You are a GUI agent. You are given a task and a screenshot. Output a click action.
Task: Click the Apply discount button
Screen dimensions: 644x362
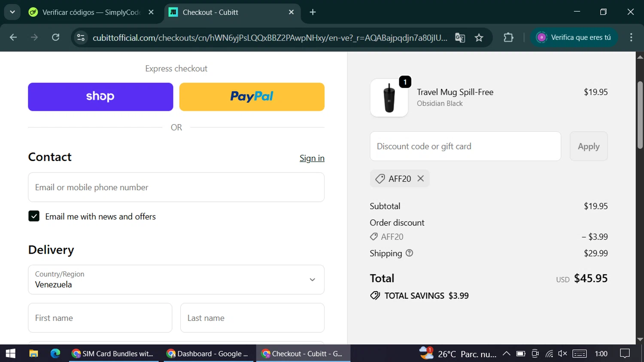[589, 146]
